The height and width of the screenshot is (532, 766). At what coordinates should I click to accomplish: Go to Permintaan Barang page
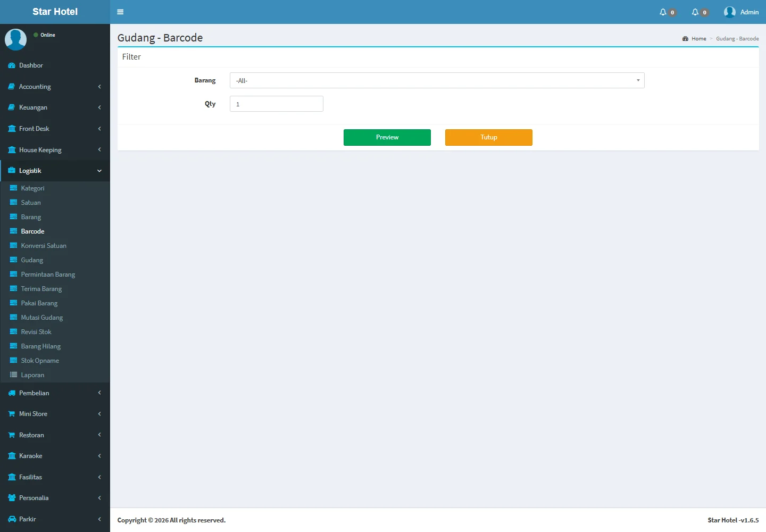48,275
